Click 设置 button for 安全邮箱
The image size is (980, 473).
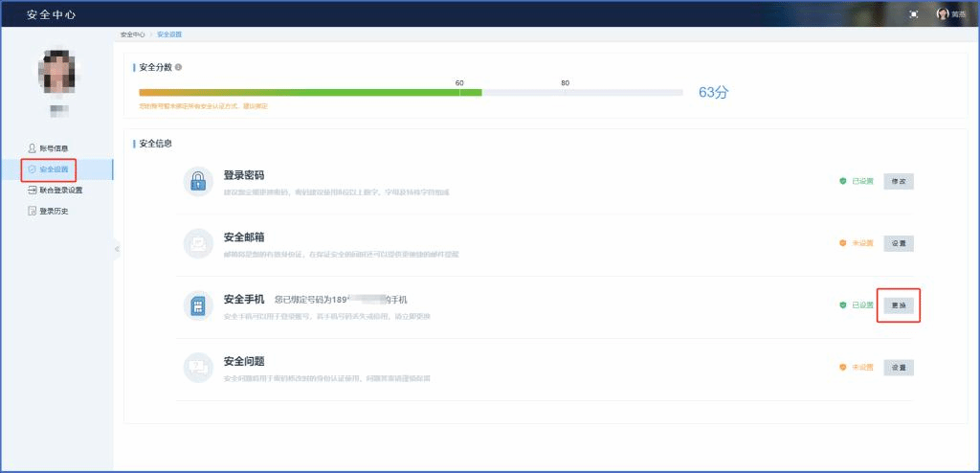coord(898,243)
